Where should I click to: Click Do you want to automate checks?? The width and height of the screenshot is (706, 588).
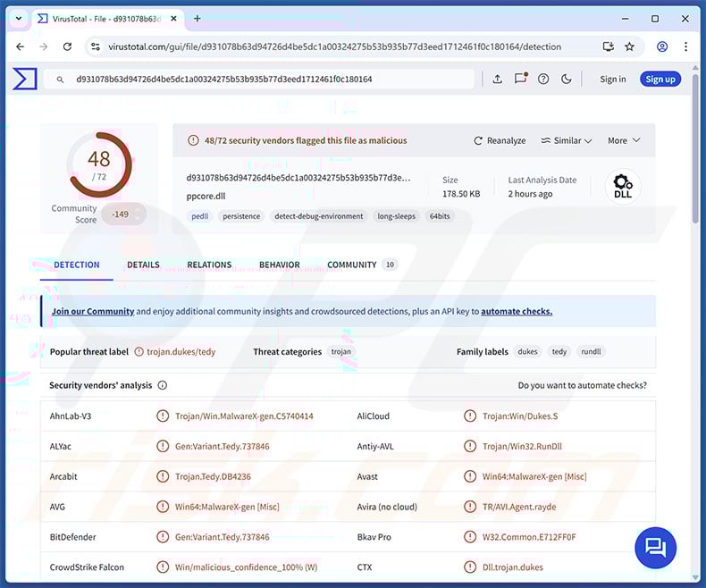(x=582, y=385)
